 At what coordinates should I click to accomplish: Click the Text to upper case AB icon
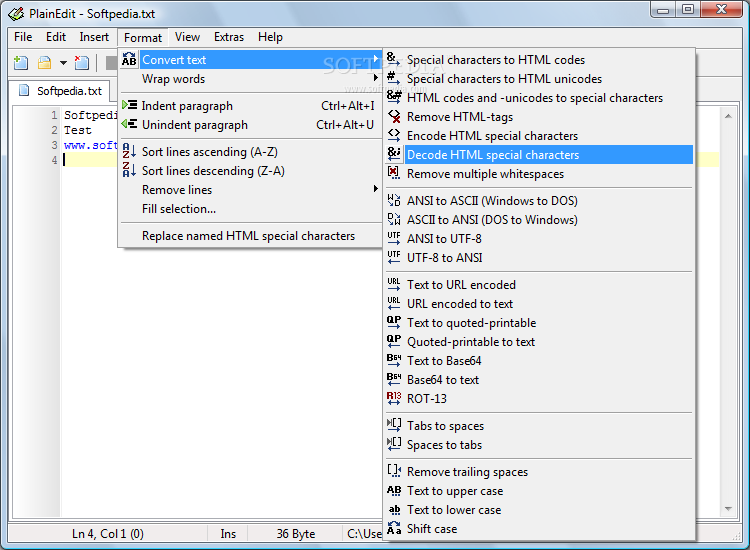coord(394,491)
